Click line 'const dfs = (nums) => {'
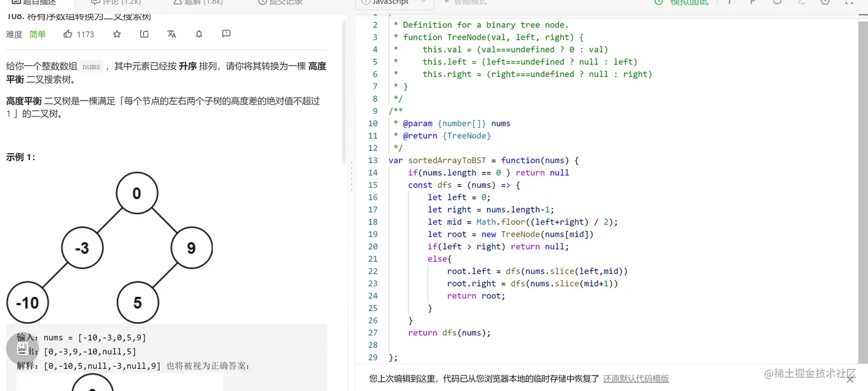Image resolution: width=868 pixels, height=391 pixels. (x=464, y=185)
